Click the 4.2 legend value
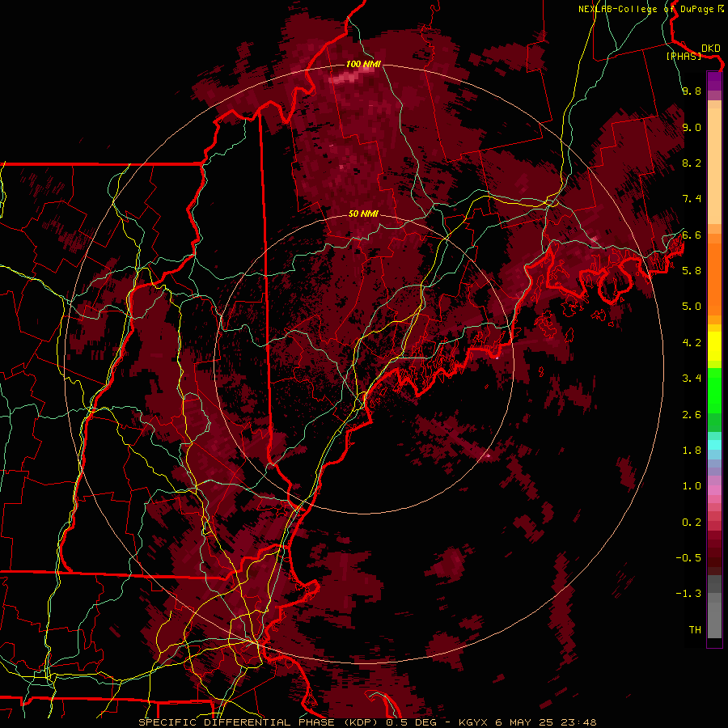This screenshot has width=728, height=728. 692,343
